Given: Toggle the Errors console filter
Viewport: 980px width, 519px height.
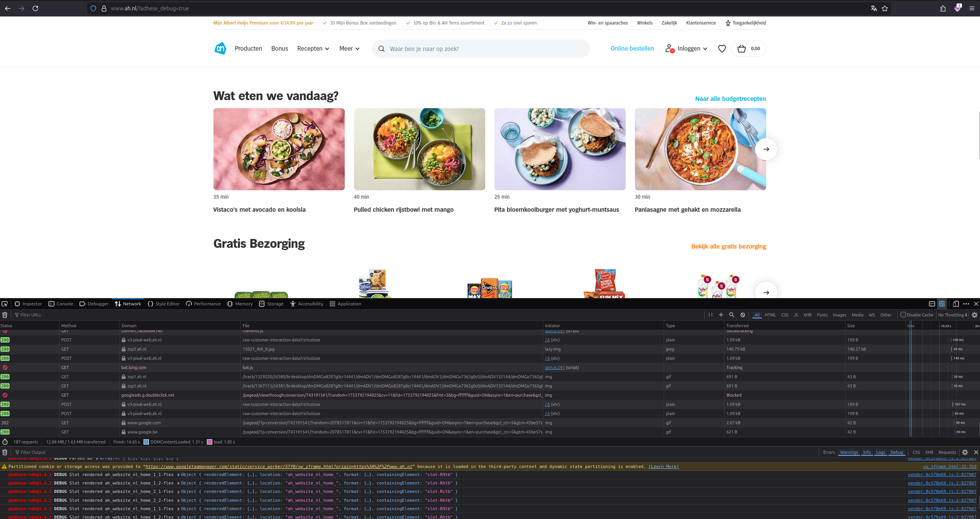Looking at the screenshot, I should pyautogui.click(x=829, y=452).
